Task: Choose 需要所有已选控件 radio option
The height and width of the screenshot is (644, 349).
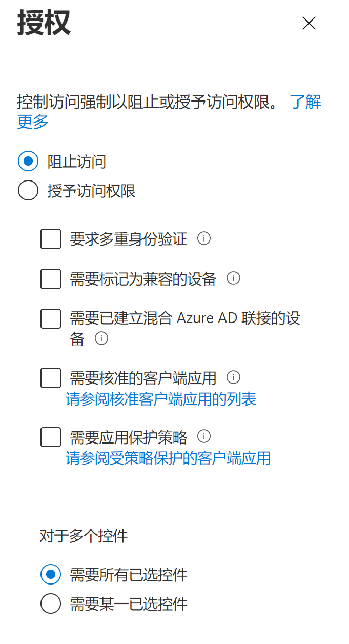Action: pyautogui.click(x=51, y=574)
